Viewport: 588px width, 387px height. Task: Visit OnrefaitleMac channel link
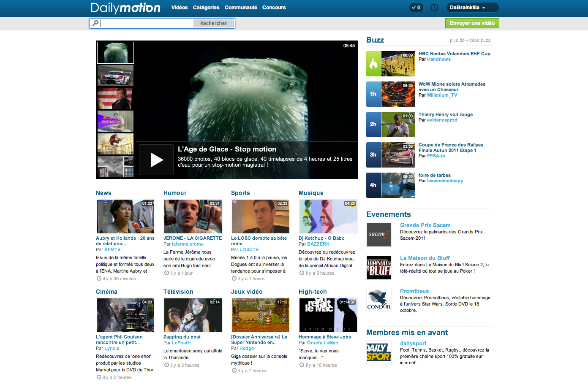pyautogui.click(x=322, y=343)
